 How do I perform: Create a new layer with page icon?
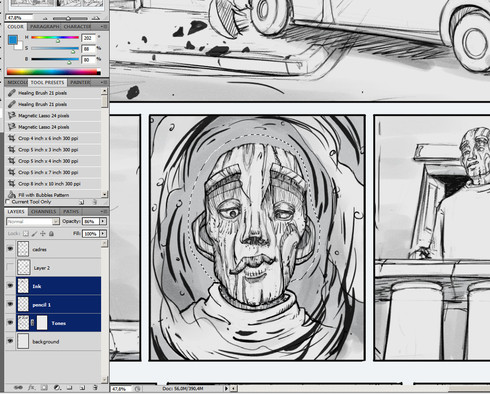82,388
